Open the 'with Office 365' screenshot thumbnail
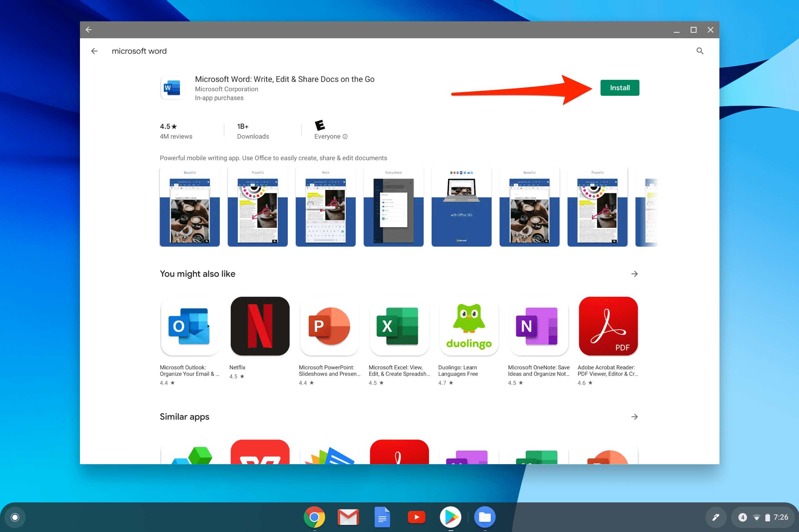Screen dimensions: 799x532 (x=461, y=207)
